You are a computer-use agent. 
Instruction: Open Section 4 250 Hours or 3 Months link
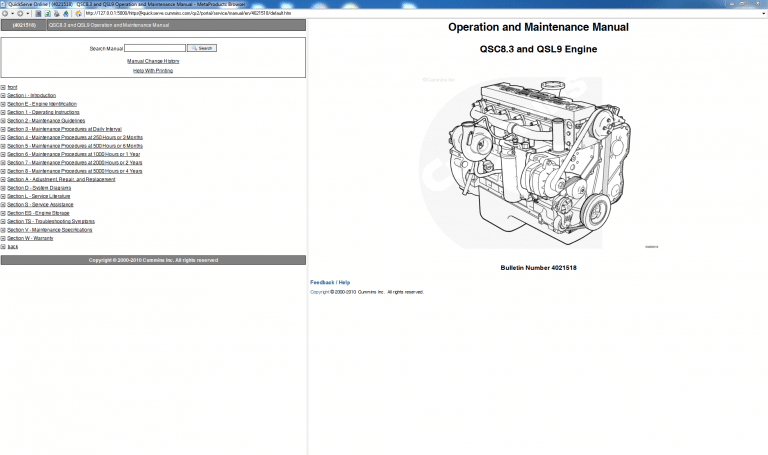pos(75,138)
